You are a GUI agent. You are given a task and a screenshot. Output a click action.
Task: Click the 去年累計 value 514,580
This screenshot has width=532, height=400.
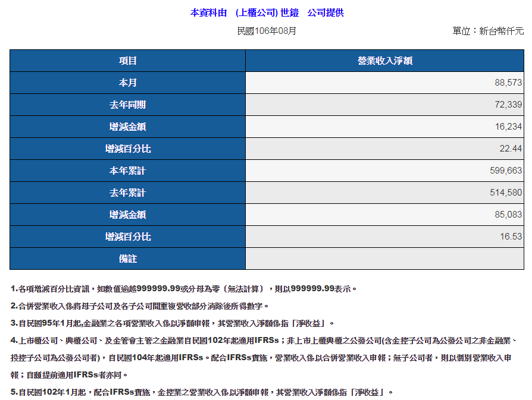point(505,193)
